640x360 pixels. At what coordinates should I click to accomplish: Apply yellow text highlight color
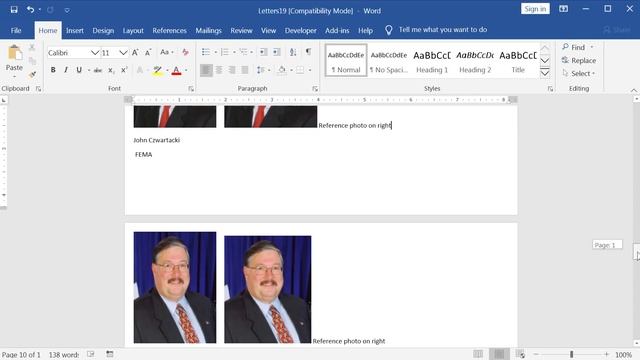[158, 70]
